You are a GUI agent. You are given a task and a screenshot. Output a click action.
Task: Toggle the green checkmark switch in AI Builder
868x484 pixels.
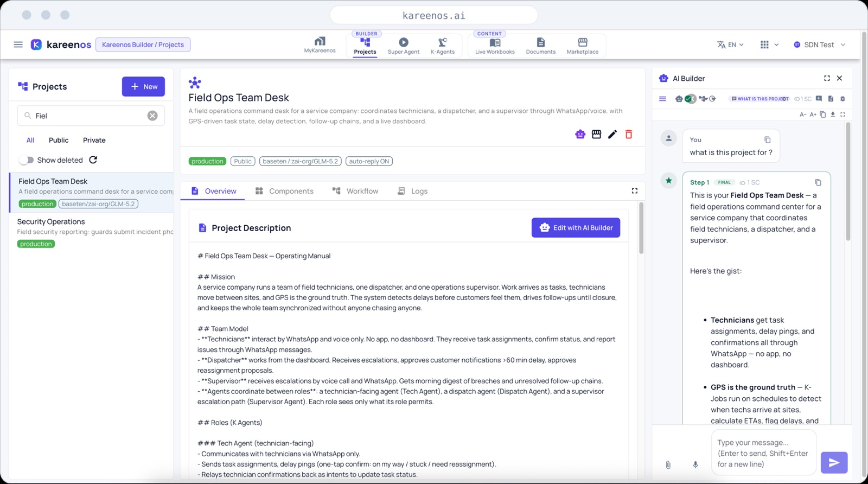pyautogui.click(x=690, y=99)
